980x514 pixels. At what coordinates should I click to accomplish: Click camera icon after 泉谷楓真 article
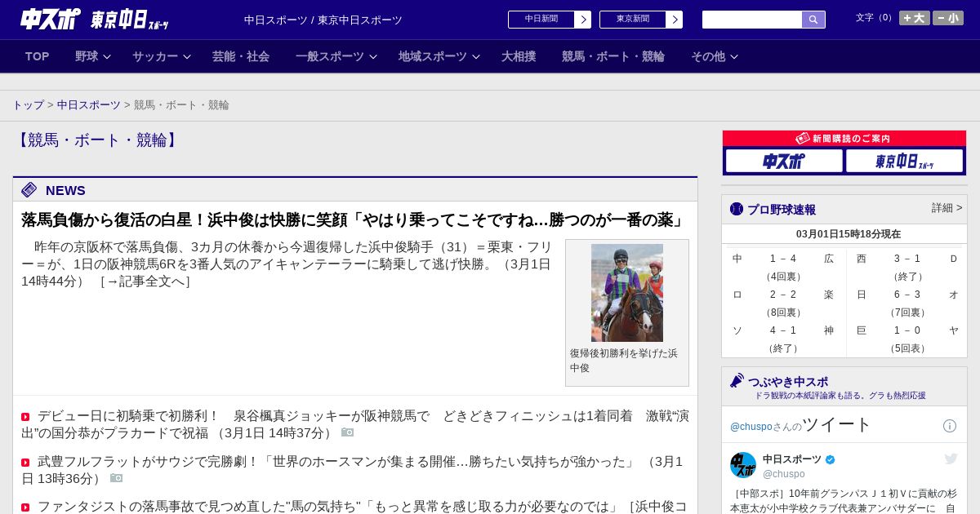tap(348, 432)
